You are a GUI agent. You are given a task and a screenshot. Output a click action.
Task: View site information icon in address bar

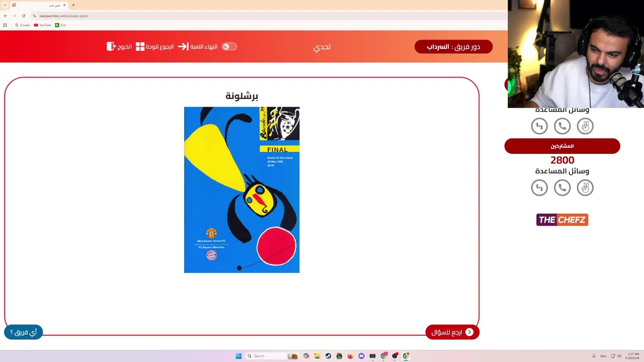34,16
